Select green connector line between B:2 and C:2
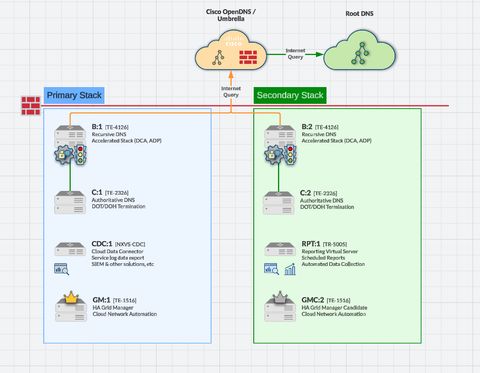The image size is (480, 373). pos(279,177)
